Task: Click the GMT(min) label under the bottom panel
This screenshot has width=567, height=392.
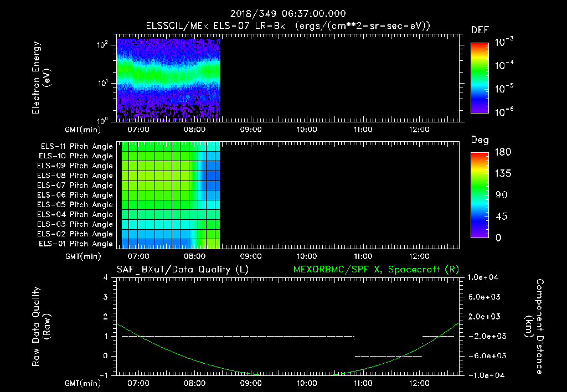Action: tap(83, 383)
